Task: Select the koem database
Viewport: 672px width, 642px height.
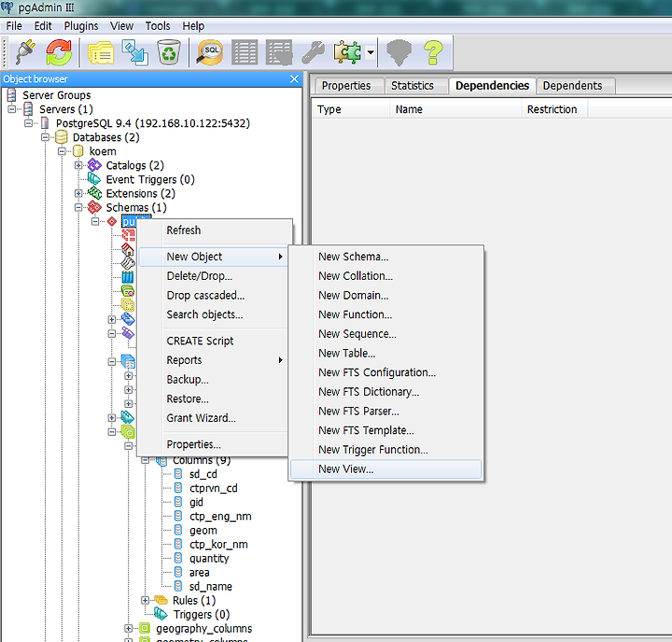Action: click(x=103, y=151)
